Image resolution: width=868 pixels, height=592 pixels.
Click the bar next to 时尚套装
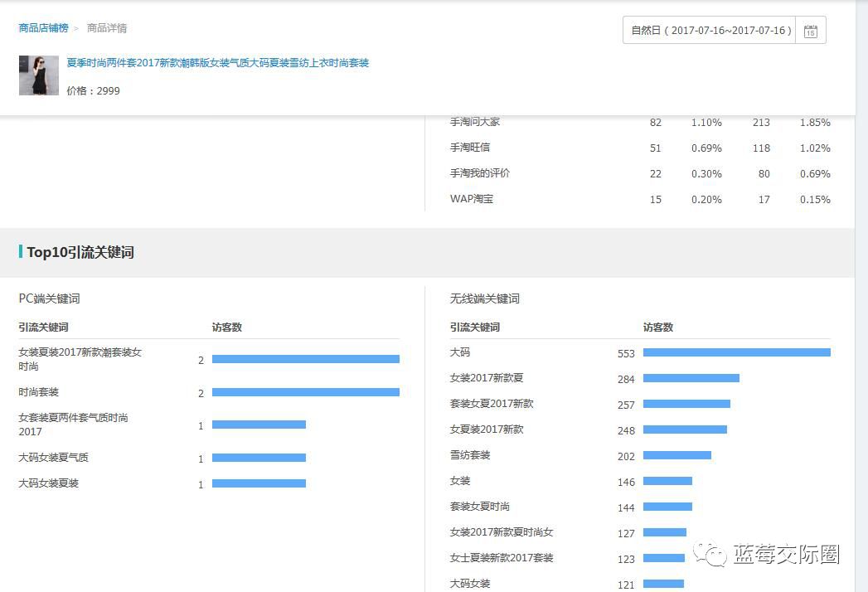click(x=305, y=392)
